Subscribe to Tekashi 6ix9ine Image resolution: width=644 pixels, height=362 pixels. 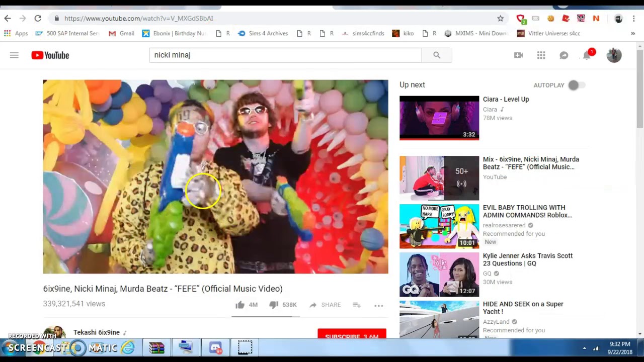[x=352, y=334]
